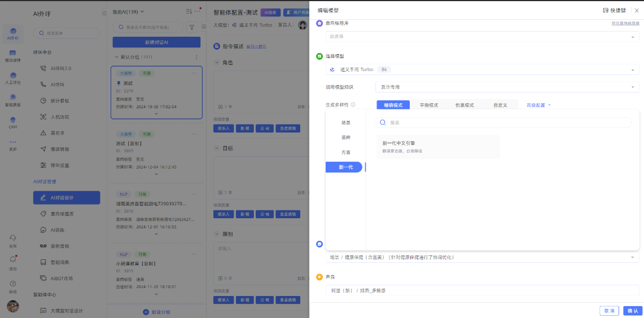Open the 意向标签库 dropdown
This screenshot has height=318, width=644.
(x=482, y=37)
